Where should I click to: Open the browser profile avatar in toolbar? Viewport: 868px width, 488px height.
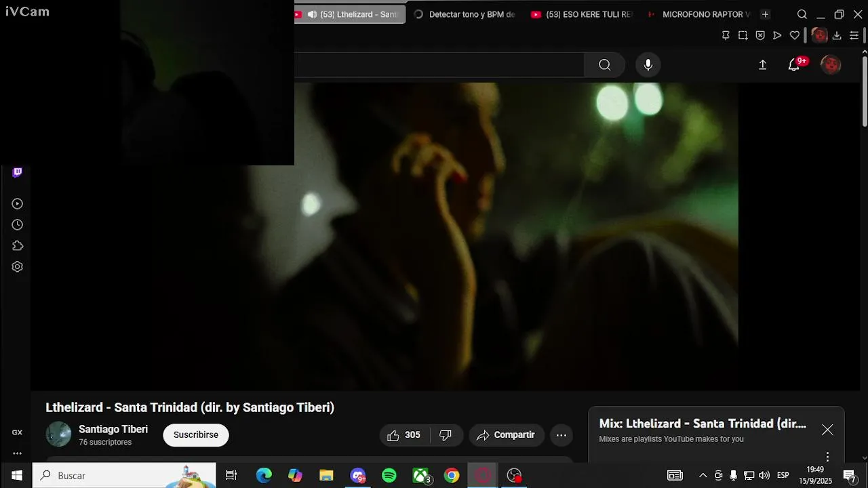click(819, 35)
